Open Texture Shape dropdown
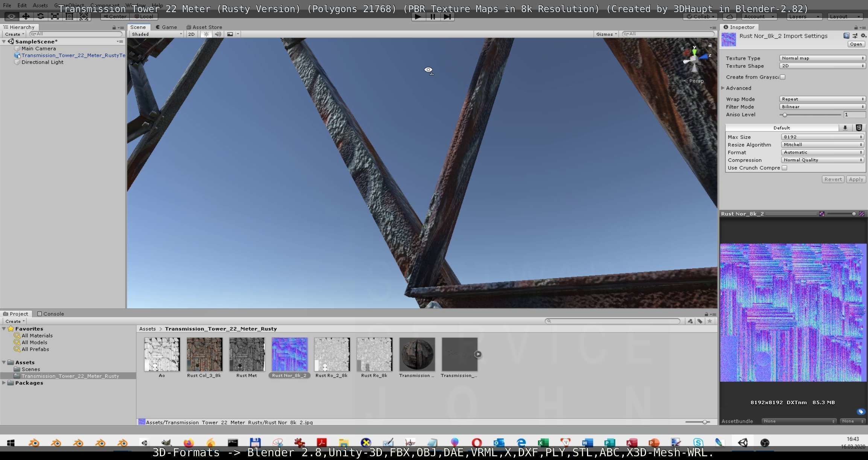868x460 pixels. [x=822, y=66]
